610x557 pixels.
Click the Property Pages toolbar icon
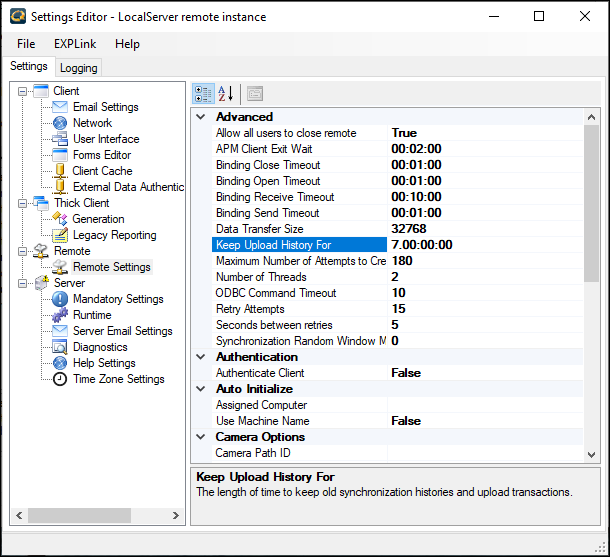(x=254, y=93)
